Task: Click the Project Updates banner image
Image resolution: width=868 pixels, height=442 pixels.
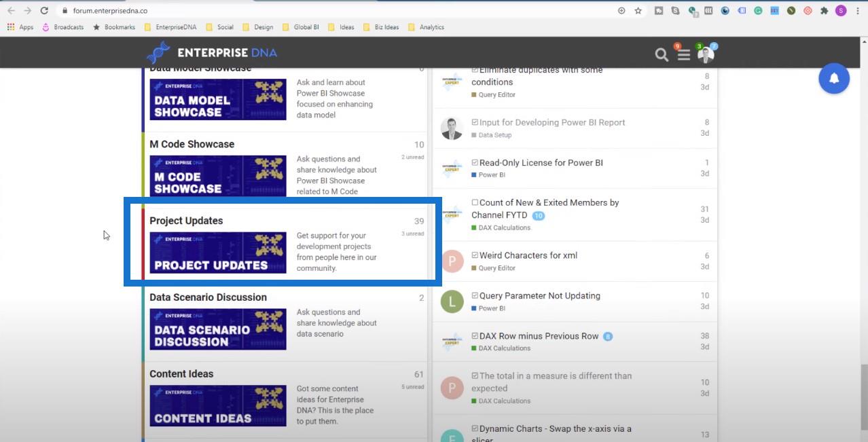Action: [218, 253]
